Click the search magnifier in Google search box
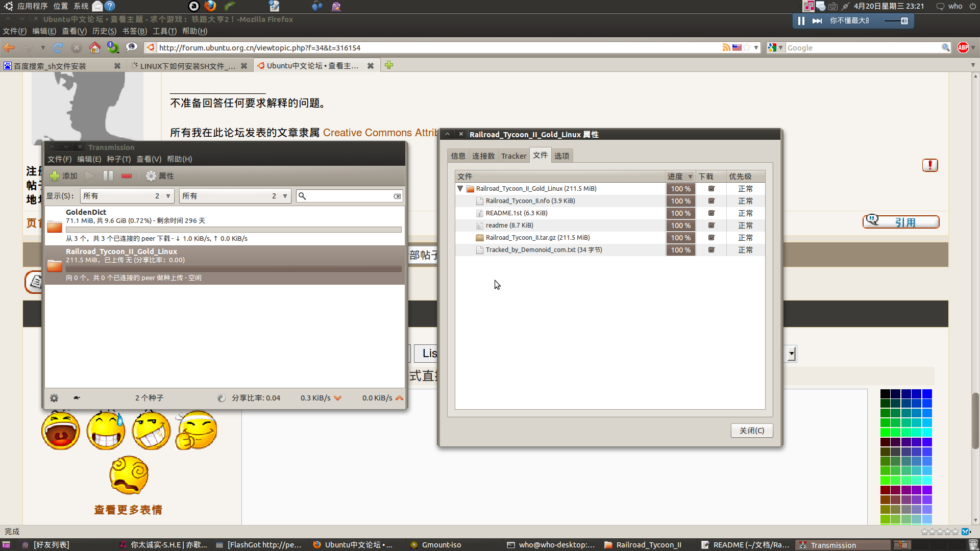Screen dimensions: 980x551 pos(945,47)
